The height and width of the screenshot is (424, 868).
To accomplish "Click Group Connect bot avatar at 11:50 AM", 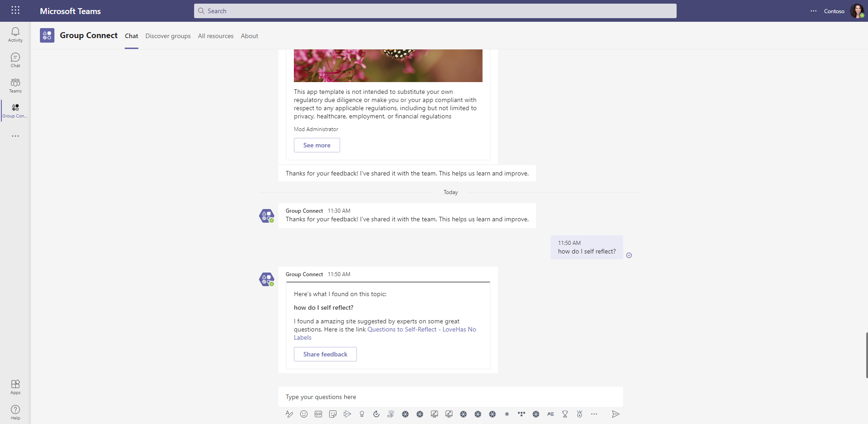I will 267,279.
